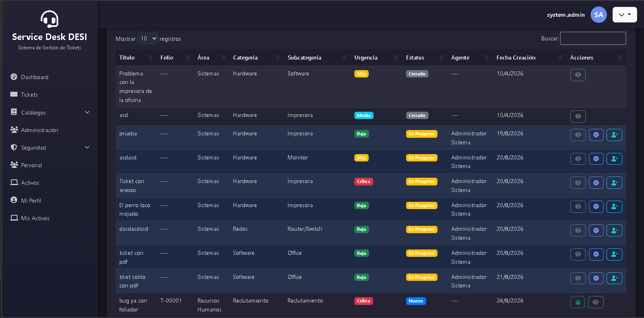Click the Monitor subcategory cell
This screenshot has width=644, height=318.
tap(298, 157)
